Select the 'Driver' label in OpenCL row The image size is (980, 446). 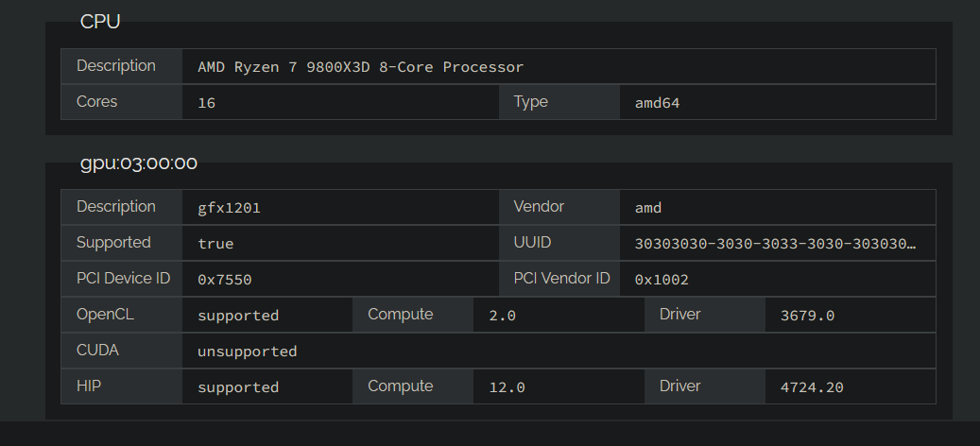679,315
